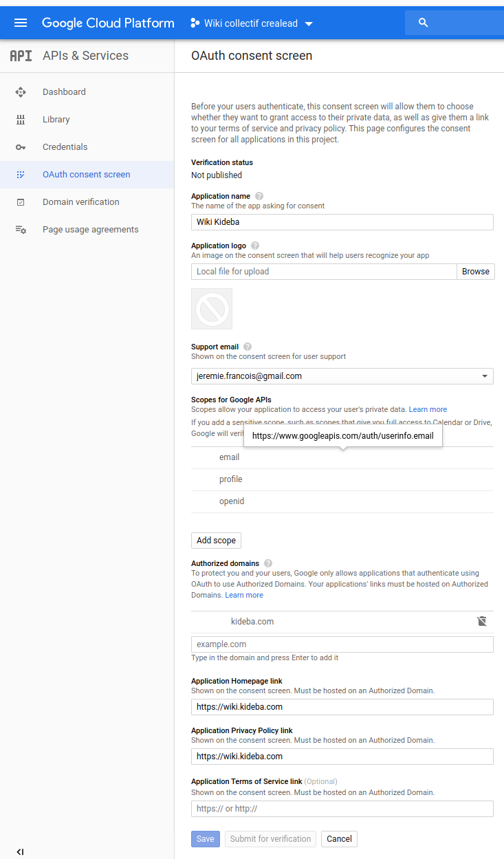Click the Domain verification checkbox icon
Viewport: 504px width, 859px height.
coord(21,202)
